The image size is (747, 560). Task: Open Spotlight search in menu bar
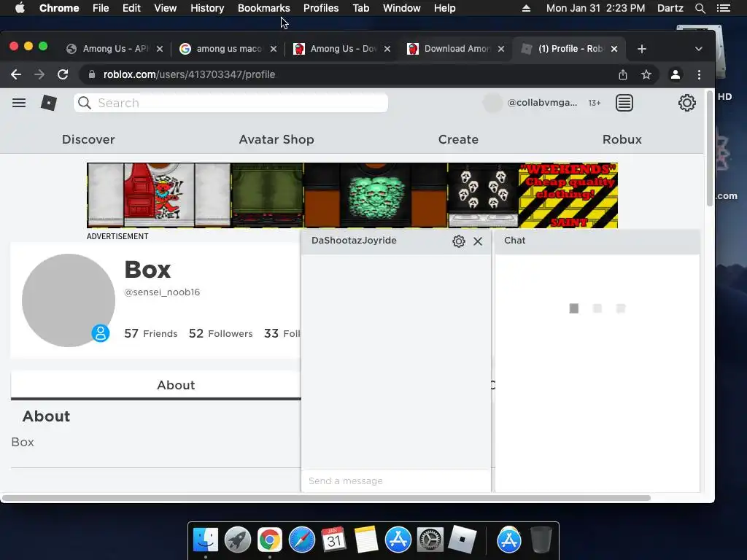coord(700,8)
